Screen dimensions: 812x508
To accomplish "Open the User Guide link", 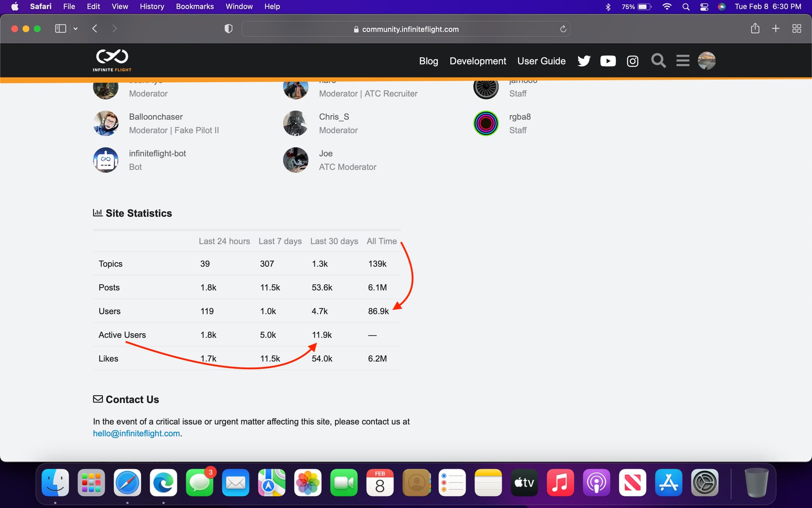I will [x=541, y=61].
